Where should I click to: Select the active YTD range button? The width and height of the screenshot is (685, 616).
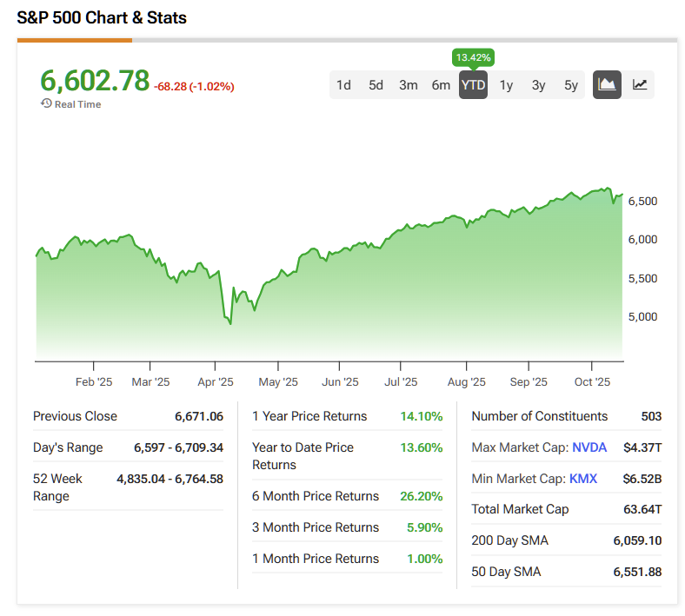pos(473,85)
